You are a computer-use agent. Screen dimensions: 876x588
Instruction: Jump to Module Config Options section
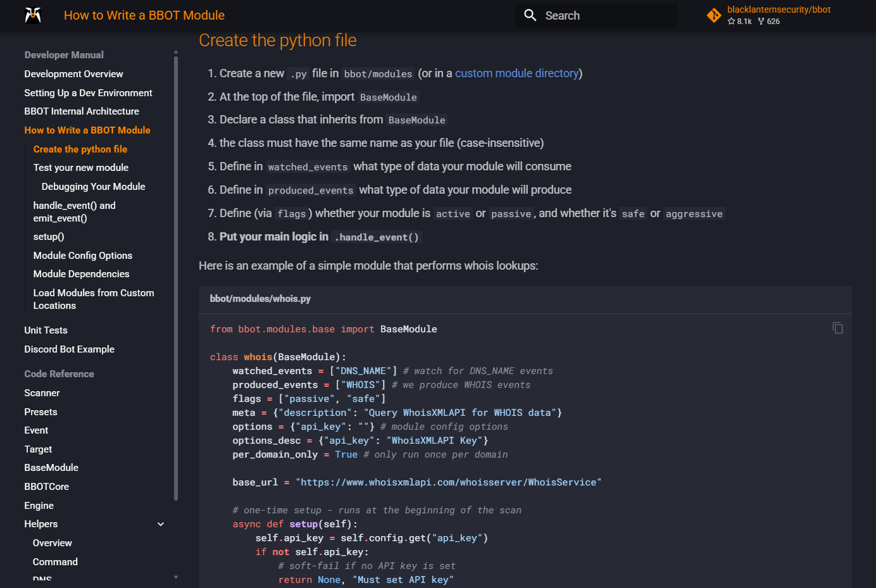click(x=83, y=256)
